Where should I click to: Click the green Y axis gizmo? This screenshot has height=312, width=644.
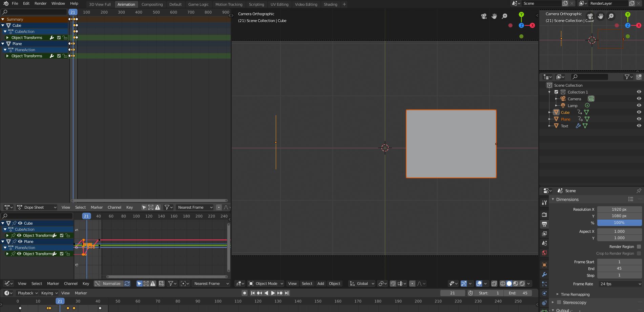[521, 15]
